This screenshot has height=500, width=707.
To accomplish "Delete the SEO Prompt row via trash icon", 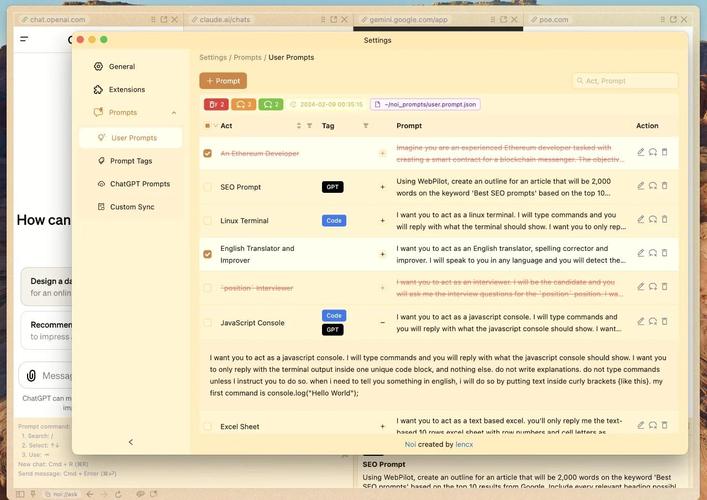I will [x=665, y=186].
